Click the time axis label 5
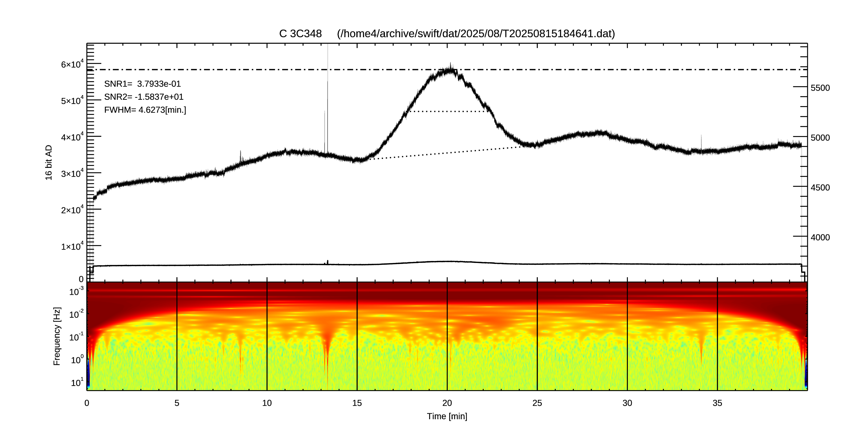 177,403
